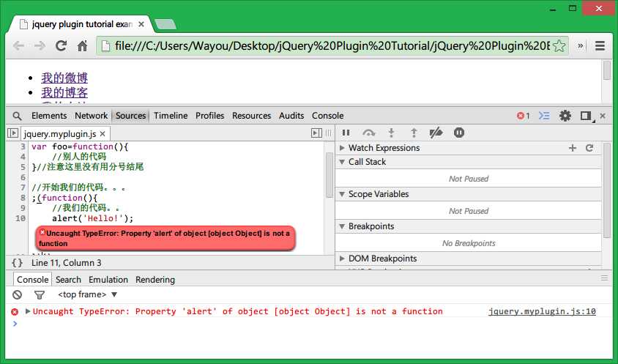
Task: Follow the jquery.myplugin.js:10 source link
Action: tap(542, 311)
